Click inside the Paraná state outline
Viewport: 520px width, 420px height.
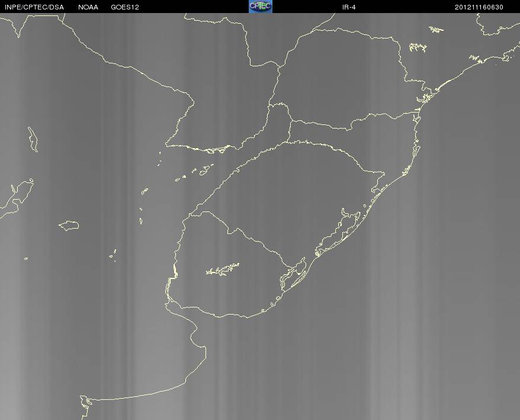click(x=342, y=76)
